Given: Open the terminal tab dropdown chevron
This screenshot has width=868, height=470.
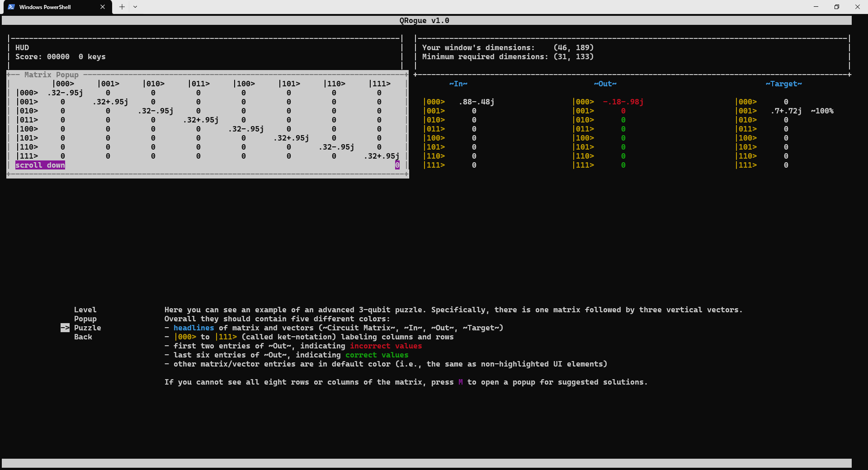Looking at the screenshot, I should (135, 7).
